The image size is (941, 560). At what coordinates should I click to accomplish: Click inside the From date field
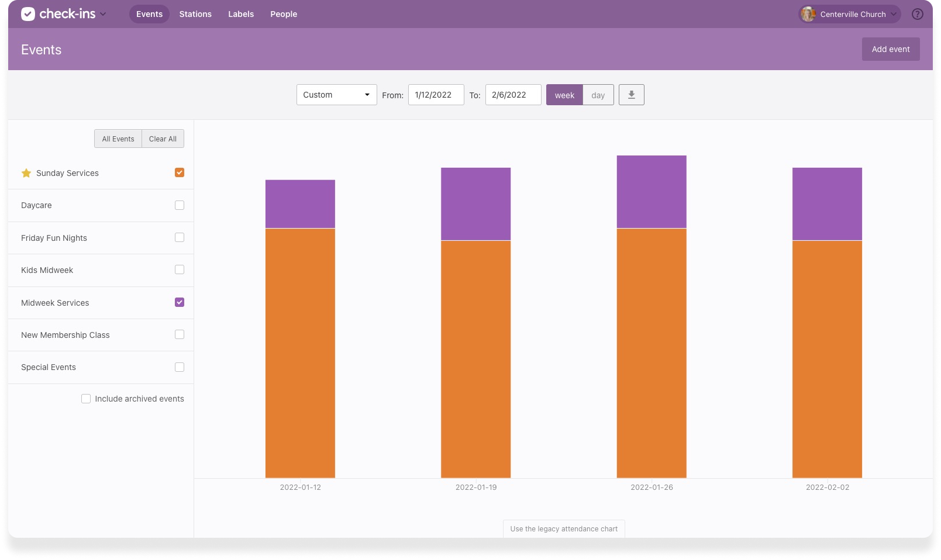coord(436,94)
